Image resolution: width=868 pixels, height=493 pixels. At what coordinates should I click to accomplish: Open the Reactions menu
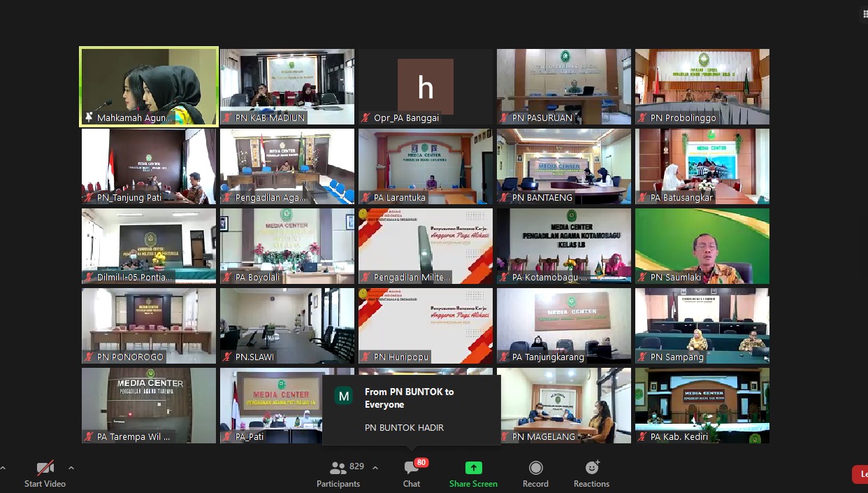pos(591,473)
